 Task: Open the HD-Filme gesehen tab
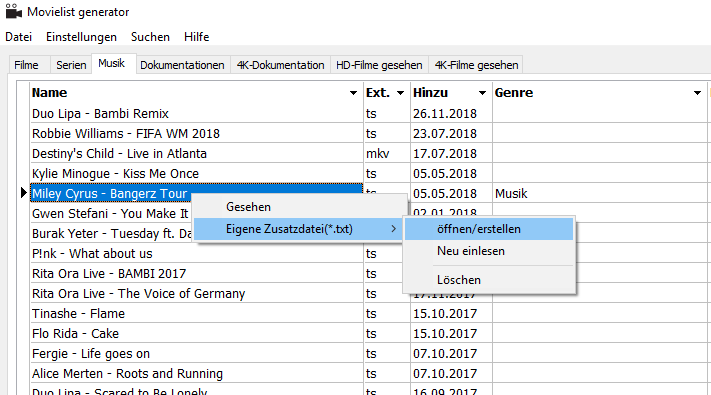379,65
